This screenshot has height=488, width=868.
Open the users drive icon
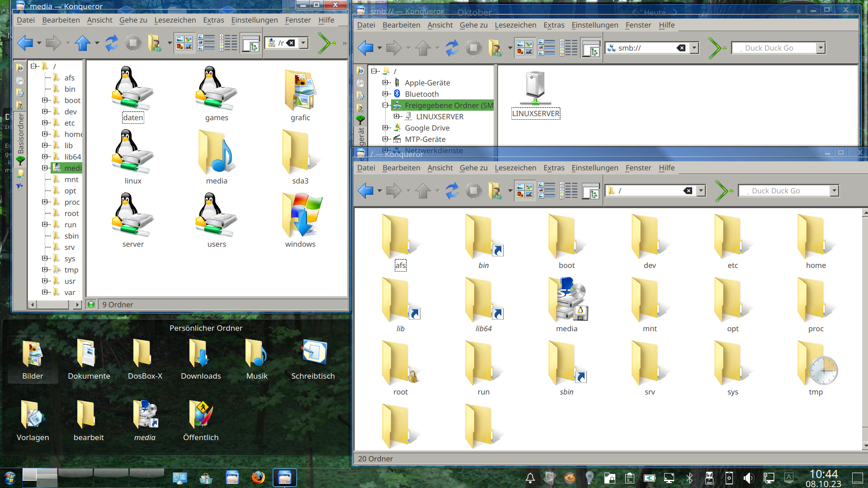tap(217, 221)
